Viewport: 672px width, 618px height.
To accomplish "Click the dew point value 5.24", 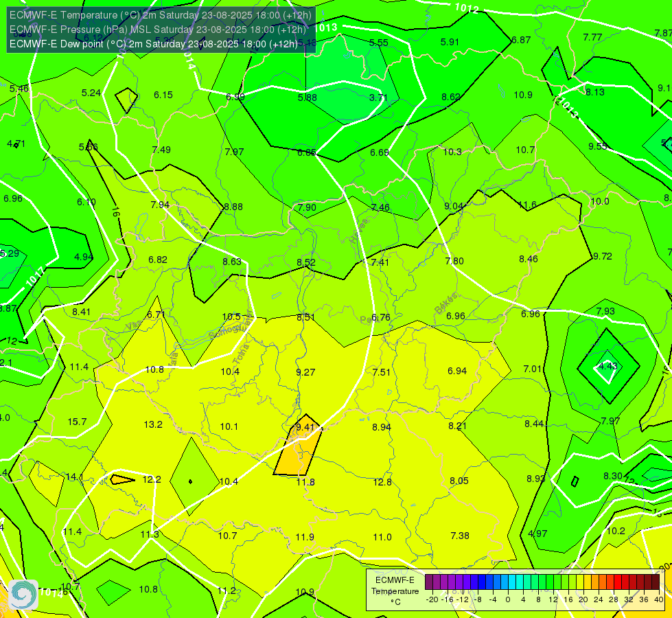I will 91,93.
